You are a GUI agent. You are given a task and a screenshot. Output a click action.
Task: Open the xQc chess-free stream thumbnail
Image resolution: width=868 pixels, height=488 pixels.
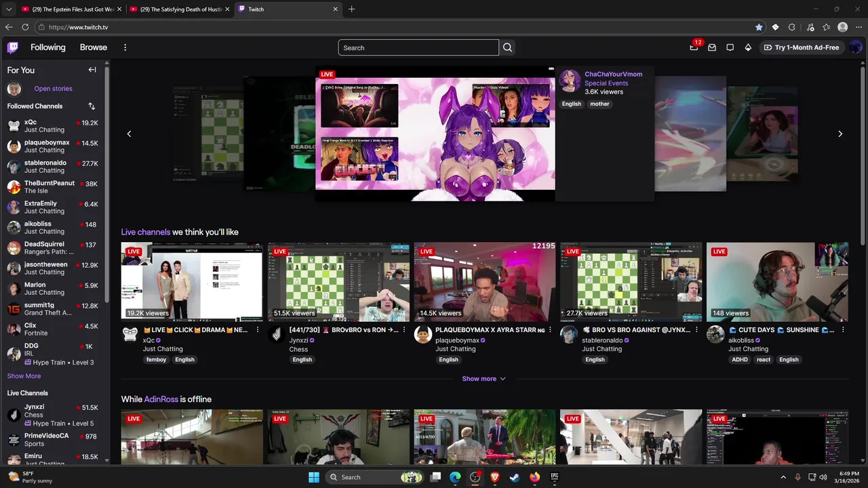(191, 282)
